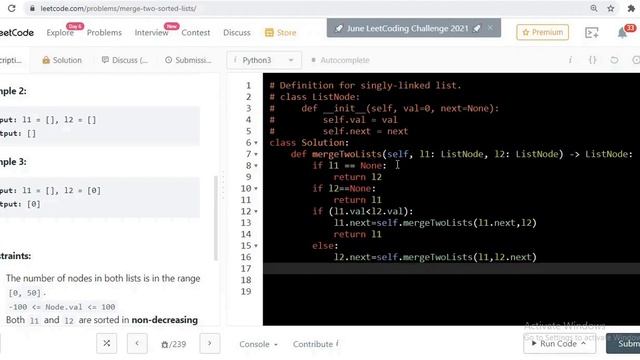Pick a random problem shuffle button
Image resolution: width=640 pixels, height=360 pixels.
click(107, 344)
